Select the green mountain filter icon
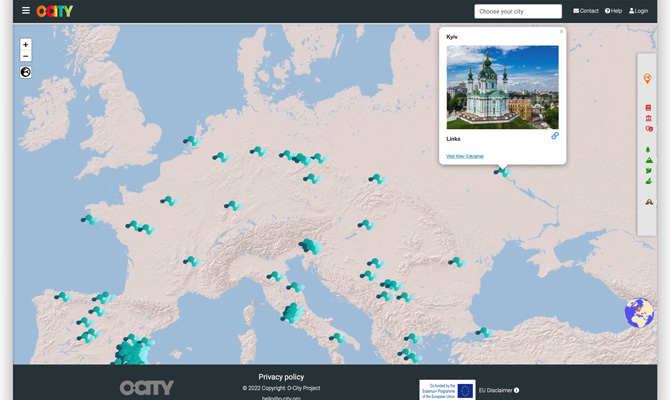The width and height of the screenshot is (670, 400). [649, 160]
